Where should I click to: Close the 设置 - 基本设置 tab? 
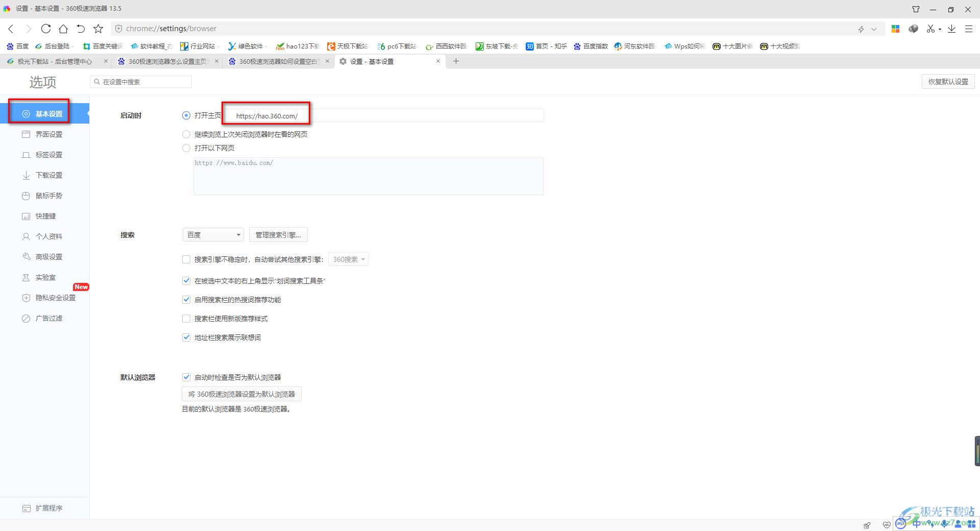438,61
